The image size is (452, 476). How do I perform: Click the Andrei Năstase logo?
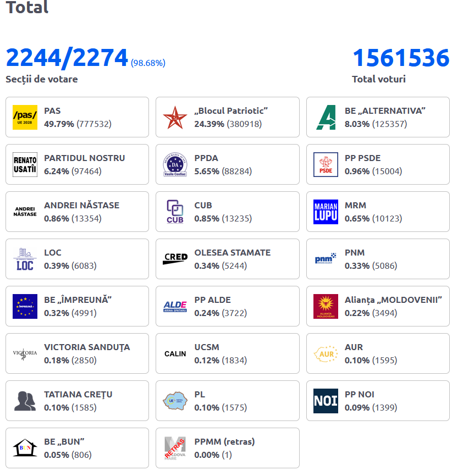[x=25, y=212]
